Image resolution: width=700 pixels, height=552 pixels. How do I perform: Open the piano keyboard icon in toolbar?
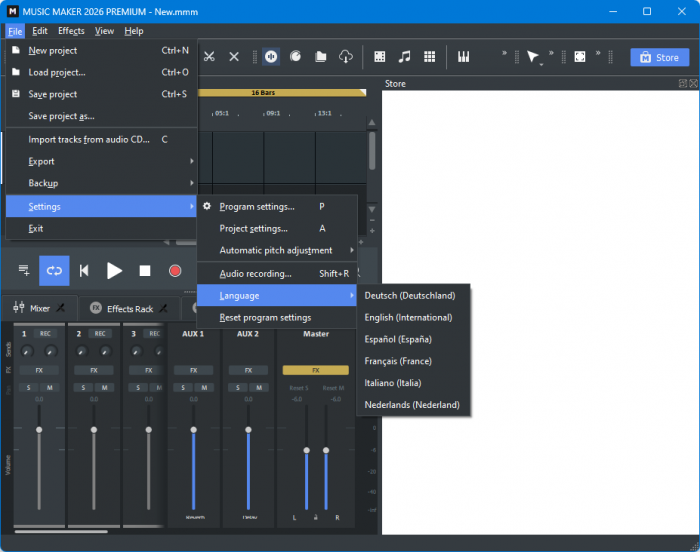pyautogui.click(x=464, y=57)
